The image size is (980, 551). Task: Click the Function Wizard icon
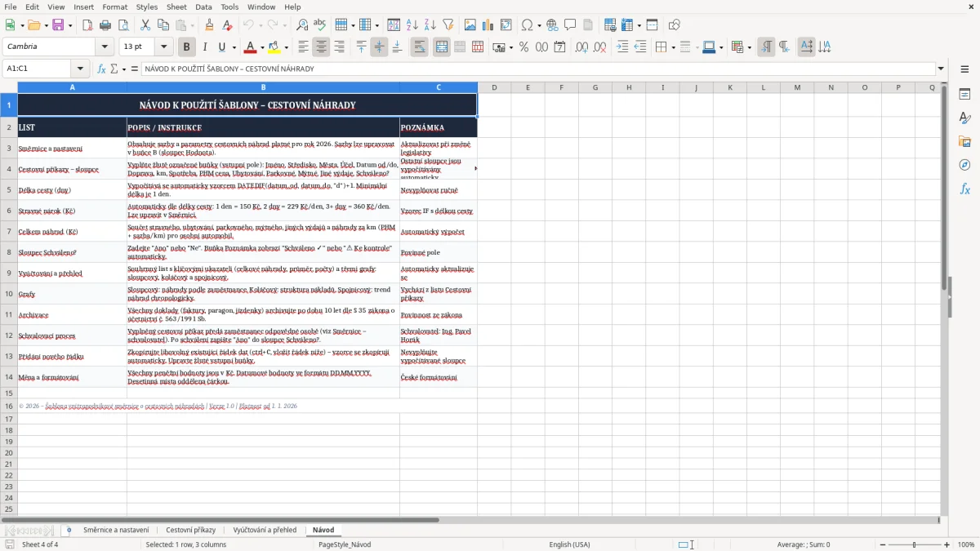[101, 69]
